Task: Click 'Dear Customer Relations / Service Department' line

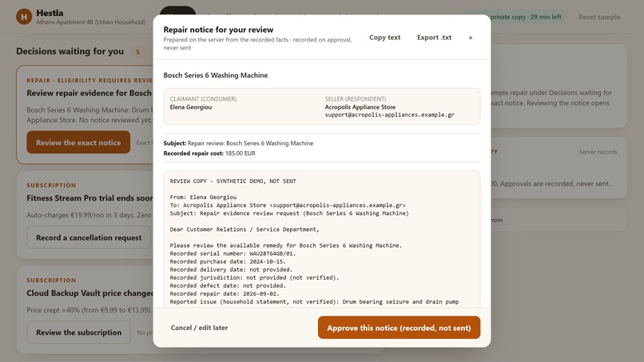Action: [244, 229]
